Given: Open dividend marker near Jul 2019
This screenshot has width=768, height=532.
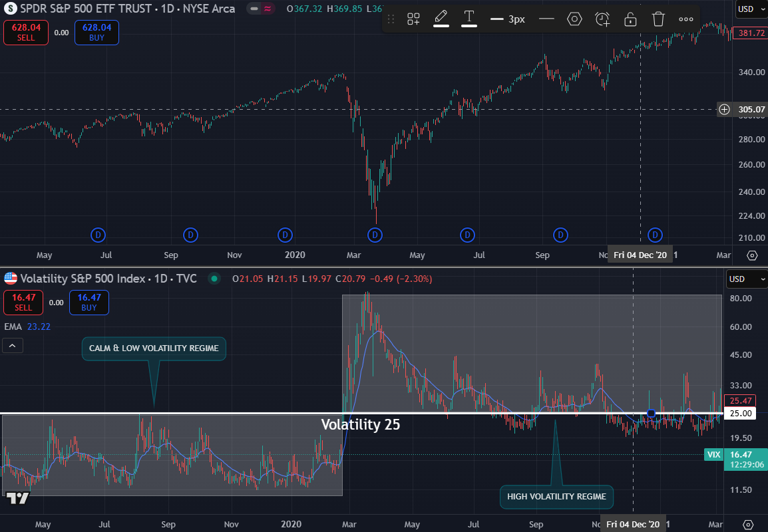Looking at the screenshot, I should pos(98,235).
